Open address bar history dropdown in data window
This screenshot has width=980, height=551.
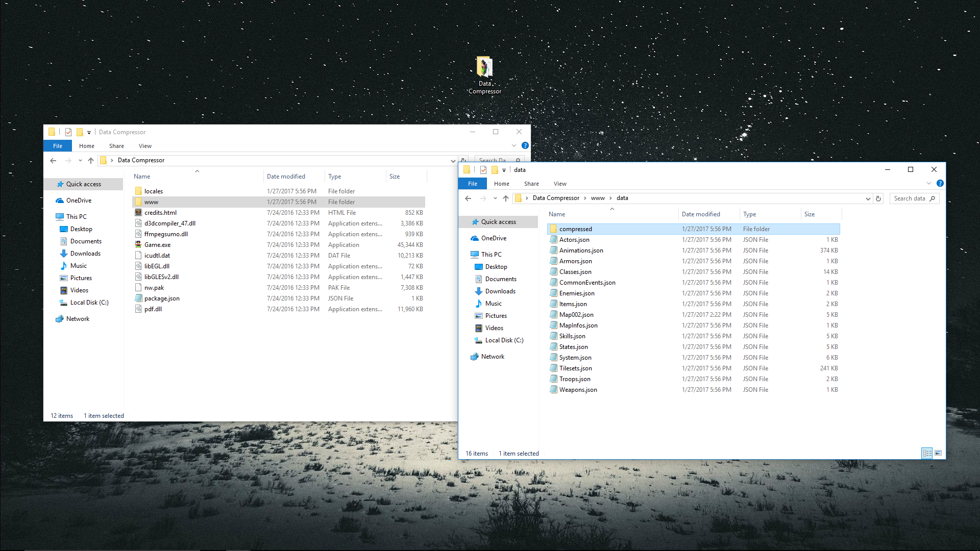click(x=868, y=198)
